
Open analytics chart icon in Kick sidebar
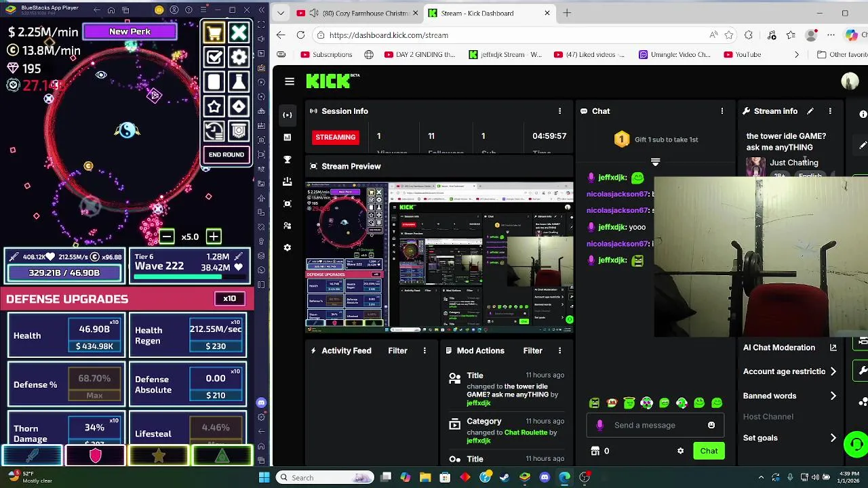click(x=288, y=137)
